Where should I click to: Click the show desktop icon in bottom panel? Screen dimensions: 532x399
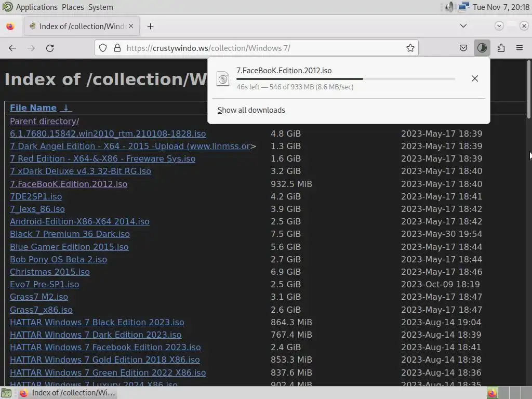(x=6, y=393)
